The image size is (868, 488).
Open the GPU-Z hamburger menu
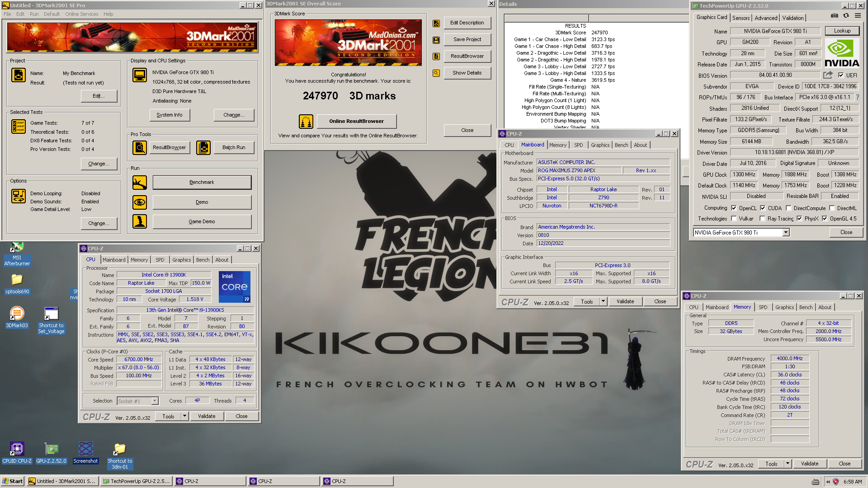858,16
